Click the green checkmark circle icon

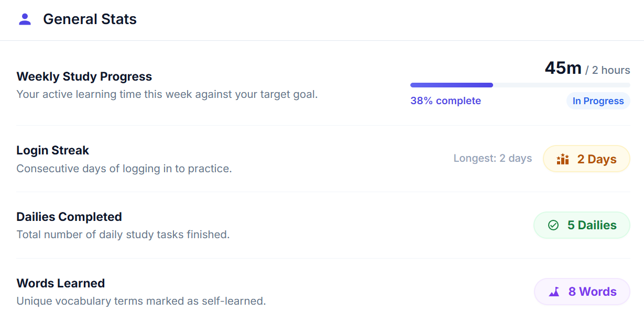(553, 225)
